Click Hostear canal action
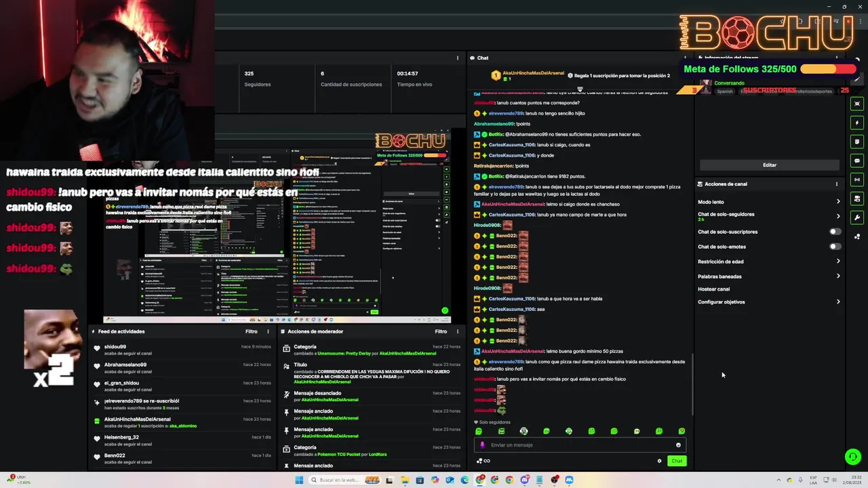The image size is (868, 488). (713, 289)
